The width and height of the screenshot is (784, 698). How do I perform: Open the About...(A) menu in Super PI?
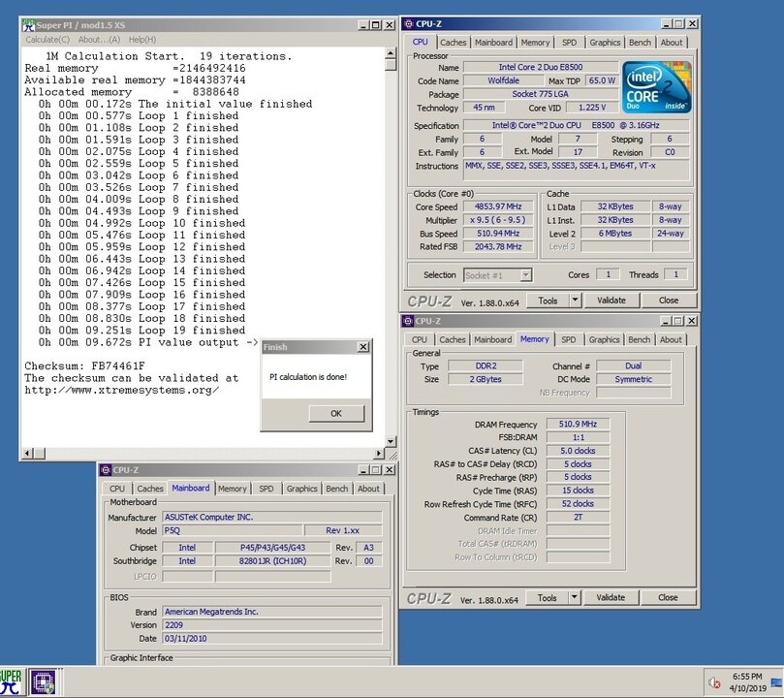(x=99, y=40)
